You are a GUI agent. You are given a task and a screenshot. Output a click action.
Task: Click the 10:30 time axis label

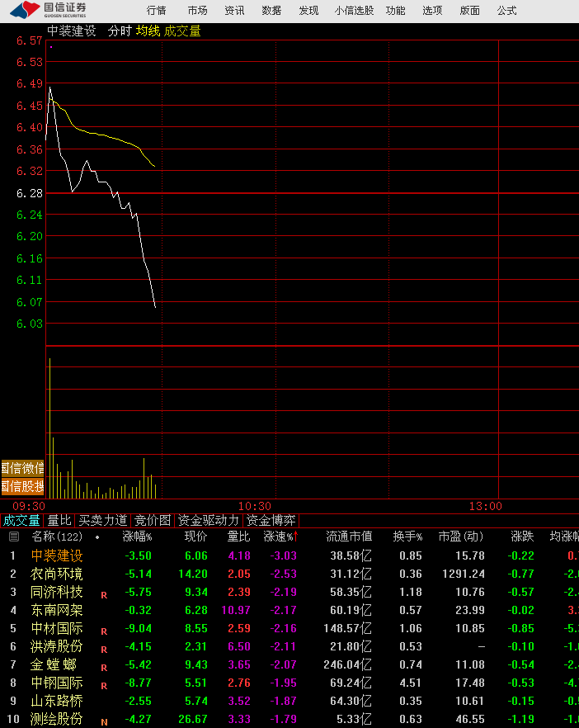coord(254,506)
